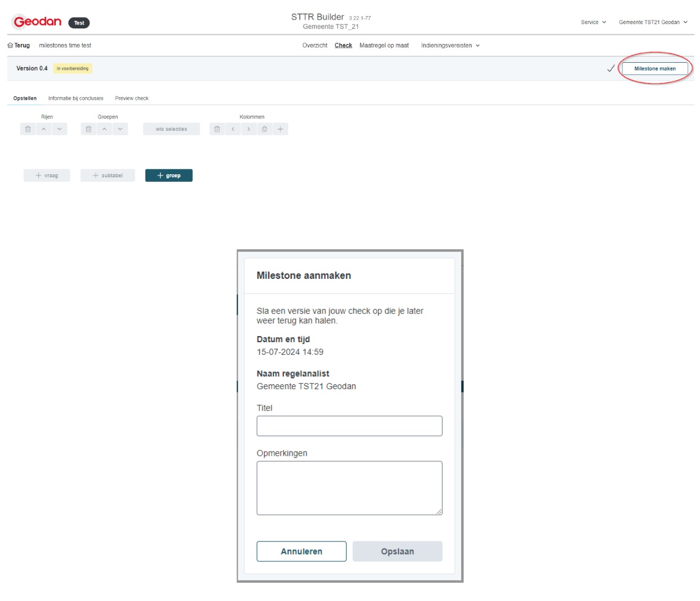Viewport: 700px width, 601px height.
Task: Open the Service dropdown menu
Action: click(593, 23)
